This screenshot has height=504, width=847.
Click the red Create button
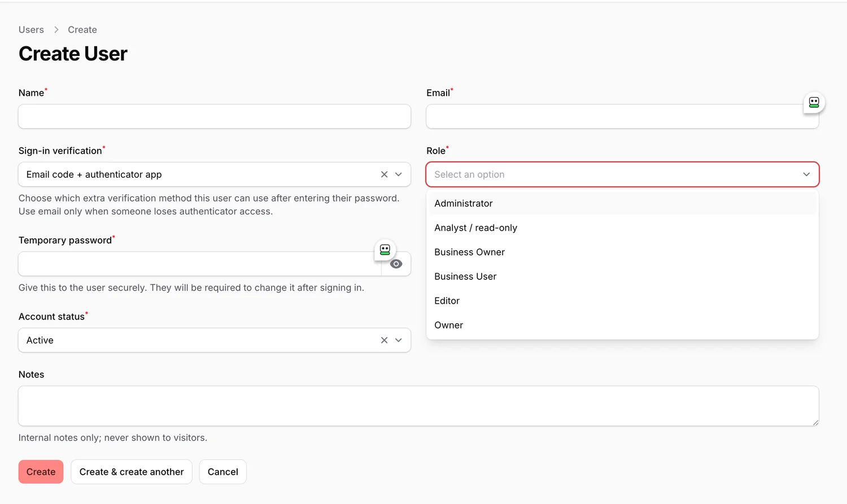coord(41,472)
